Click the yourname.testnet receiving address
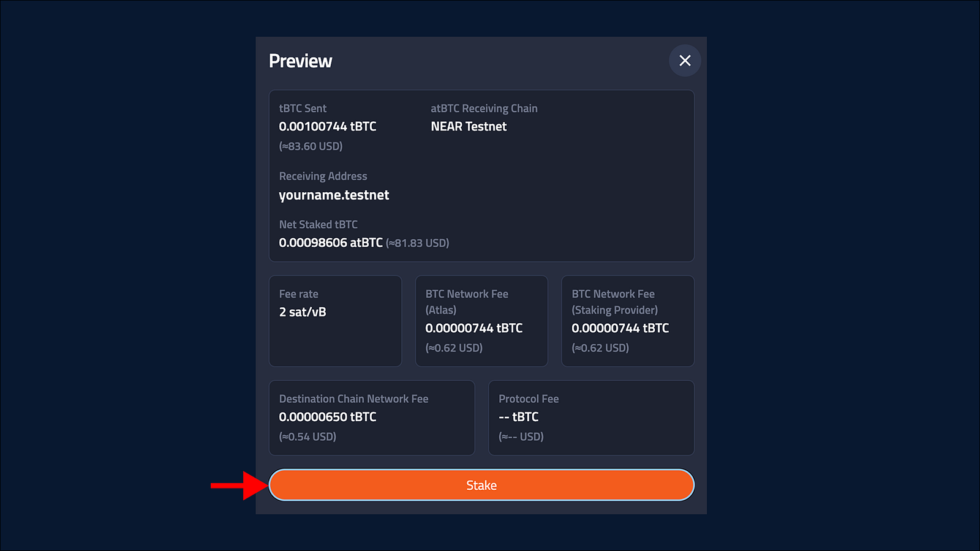This screenshot has width=980, height=551. tap(334, 195)
